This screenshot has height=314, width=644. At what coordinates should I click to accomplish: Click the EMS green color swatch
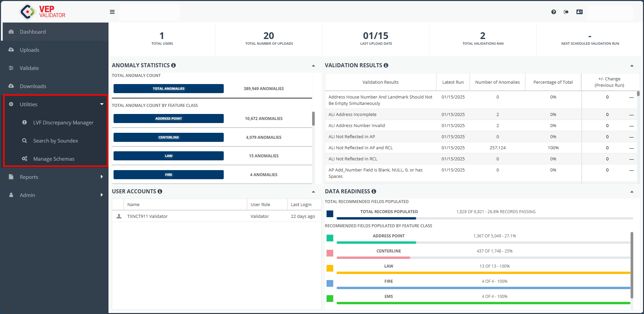[x=330, y=299]
